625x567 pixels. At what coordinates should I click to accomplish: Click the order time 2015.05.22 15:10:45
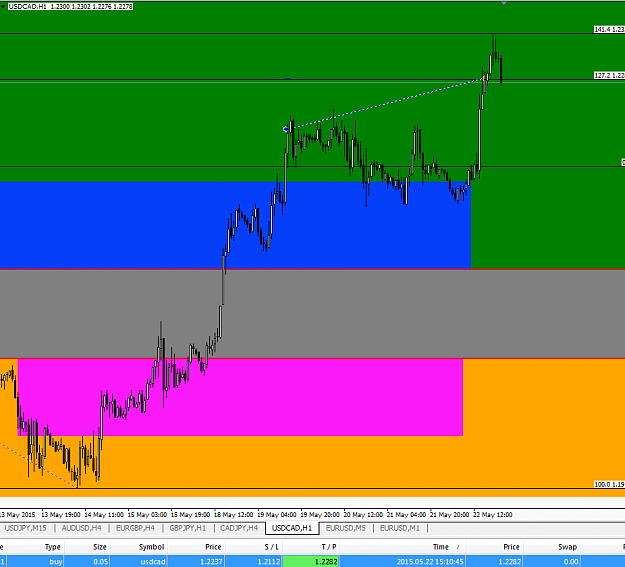[x=430, y=561]
